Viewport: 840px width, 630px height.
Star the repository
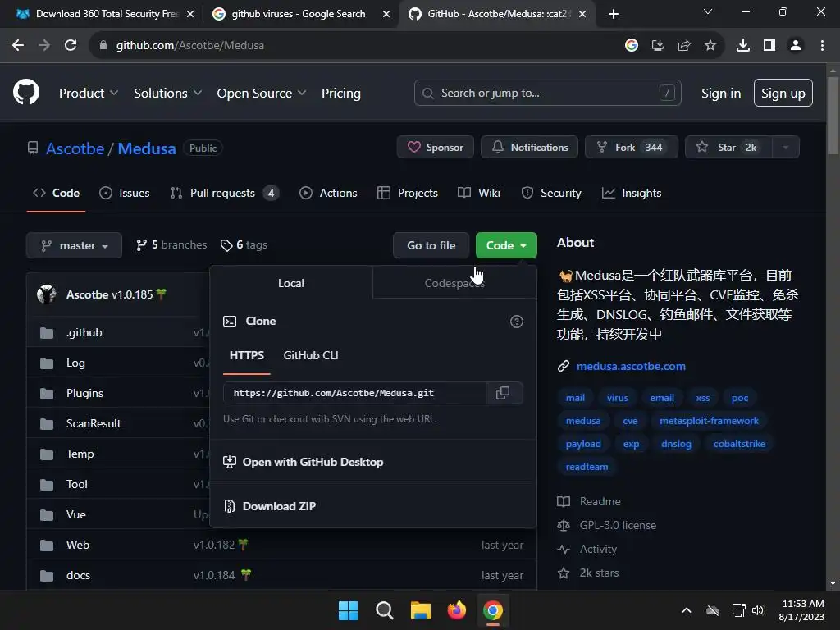pos(728,148)
